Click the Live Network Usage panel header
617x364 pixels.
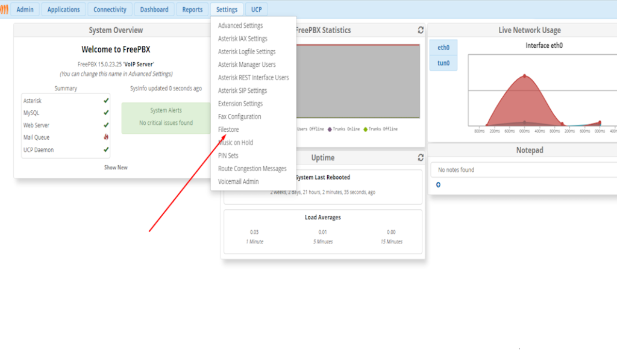point(529,30)
